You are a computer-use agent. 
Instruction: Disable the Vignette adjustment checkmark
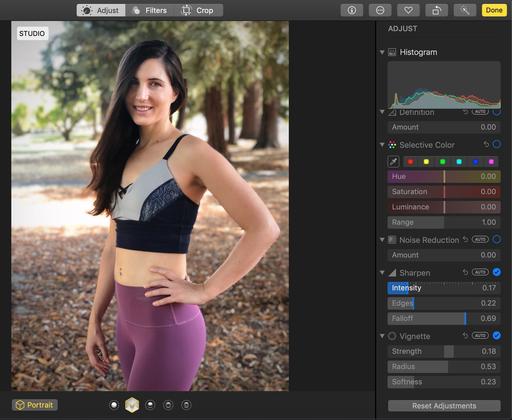click(496, 335)
